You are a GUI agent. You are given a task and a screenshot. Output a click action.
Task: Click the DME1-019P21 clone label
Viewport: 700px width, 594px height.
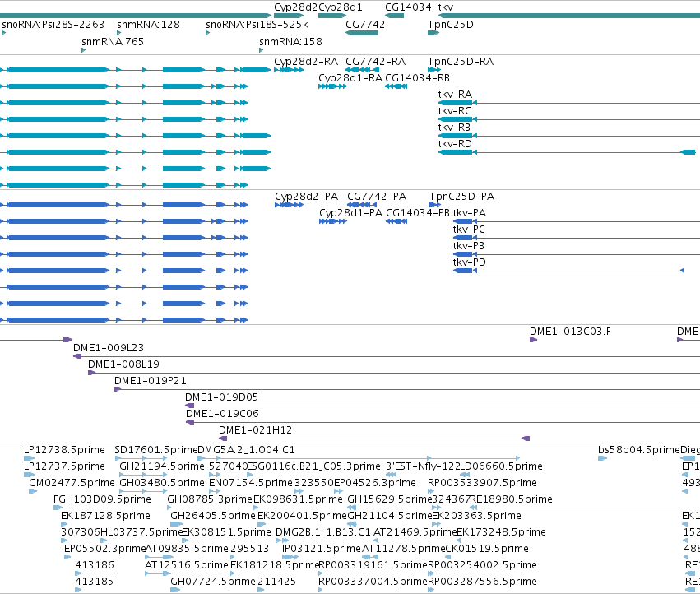151,381
